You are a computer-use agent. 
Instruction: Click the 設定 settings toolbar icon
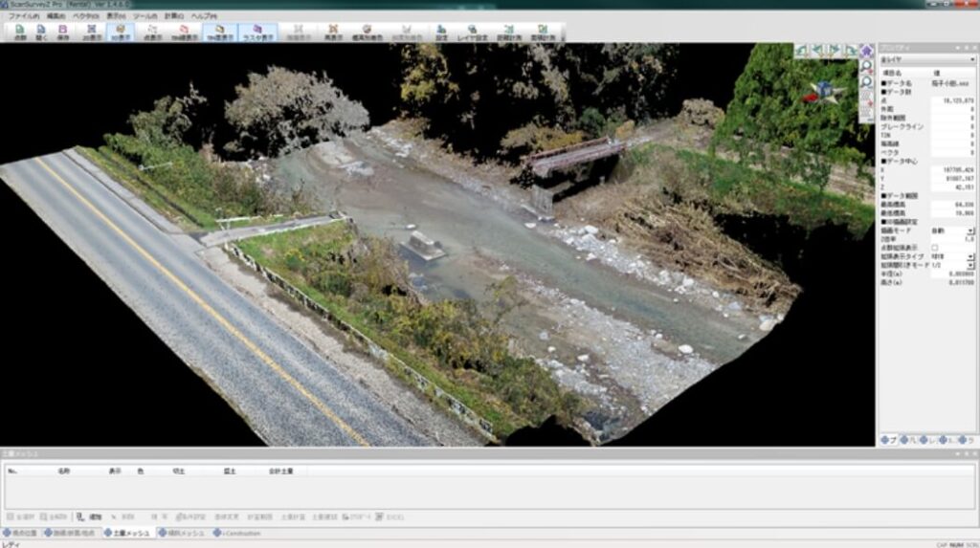coord(441,33)
